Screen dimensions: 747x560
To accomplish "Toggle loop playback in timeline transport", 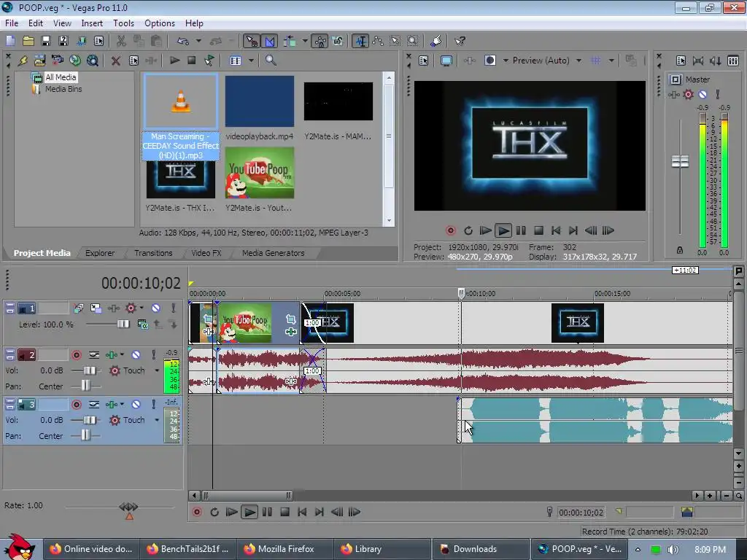I will click(214, 512).
